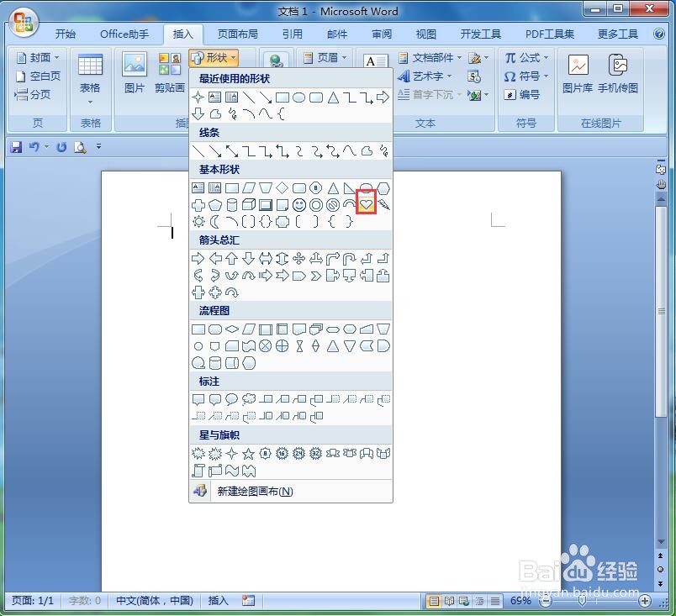Switch to the Review (审阅) tab

click(382, 34)
